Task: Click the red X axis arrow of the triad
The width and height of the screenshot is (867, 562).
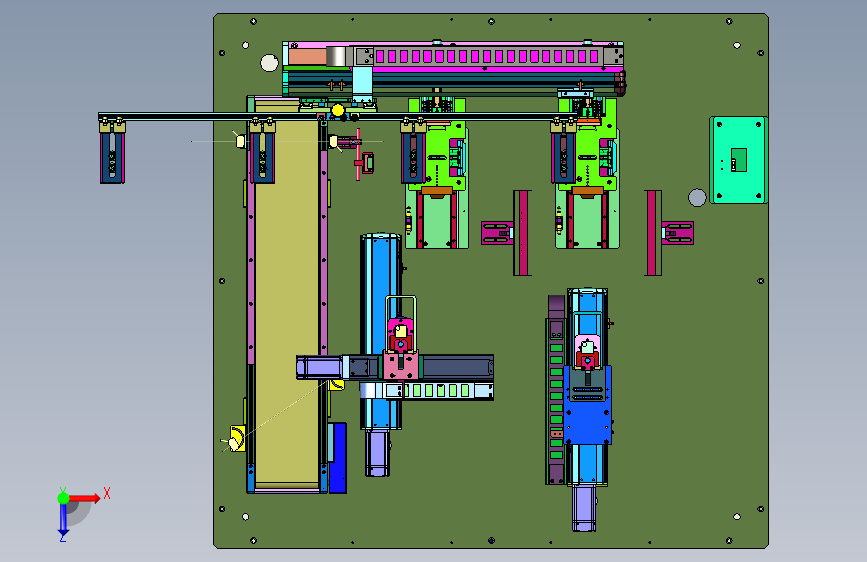Action: coord(85,498)
